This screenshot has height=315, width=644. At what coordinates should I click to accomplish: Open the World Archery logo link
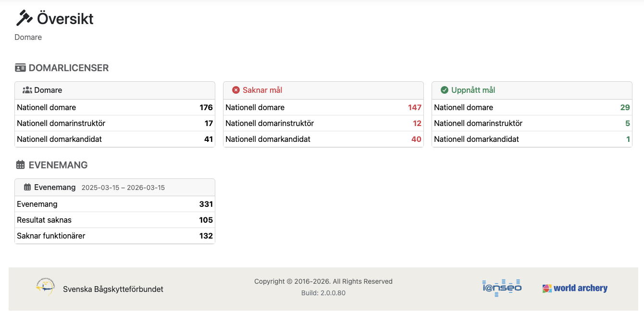(x=575, y=288)
